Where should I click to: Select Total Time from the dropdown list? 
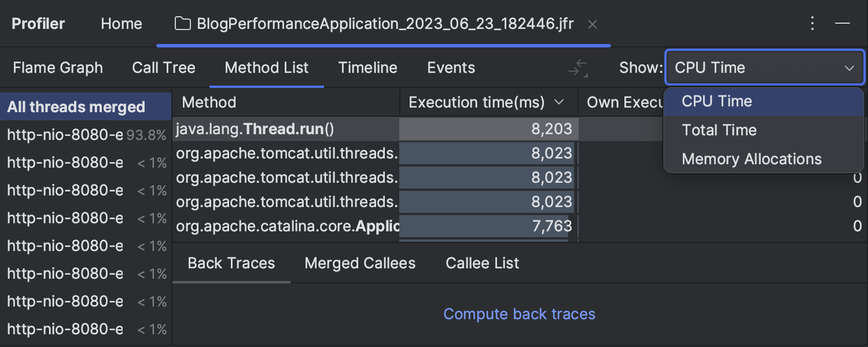click(719, 130)
